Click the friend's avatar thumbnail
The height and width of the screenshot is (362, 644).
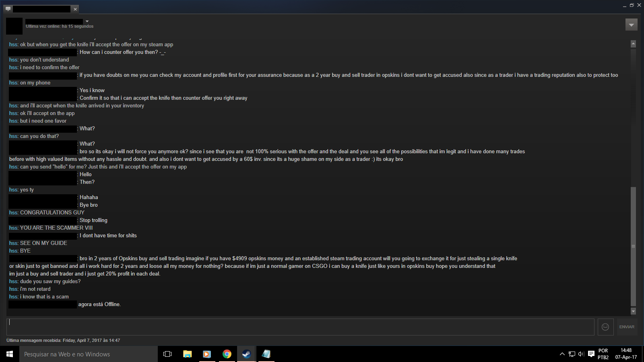tap(14, 26)
